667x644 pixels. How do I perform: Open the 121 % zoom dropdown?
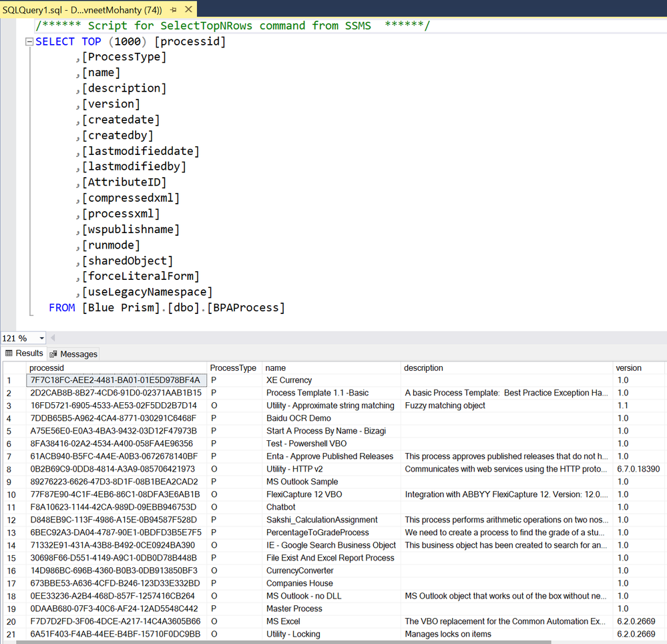point(41,338)
